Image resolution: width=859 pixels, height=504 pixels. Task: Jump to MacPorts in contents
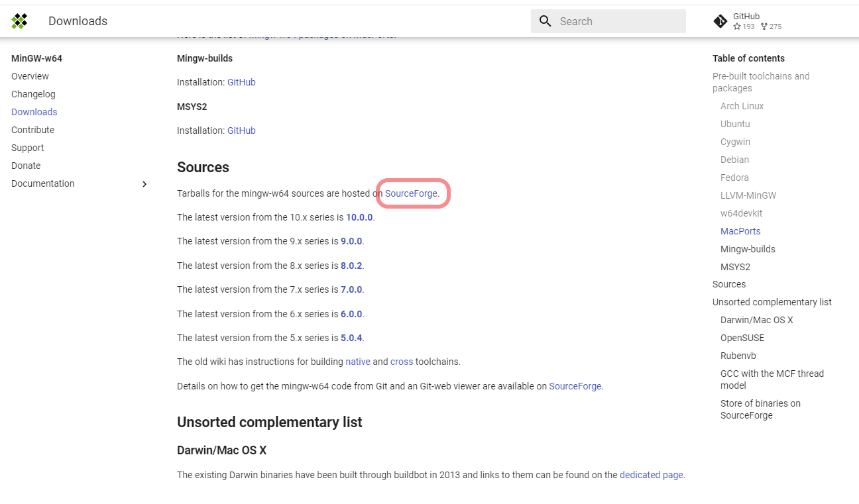click(x=740, y=231)
